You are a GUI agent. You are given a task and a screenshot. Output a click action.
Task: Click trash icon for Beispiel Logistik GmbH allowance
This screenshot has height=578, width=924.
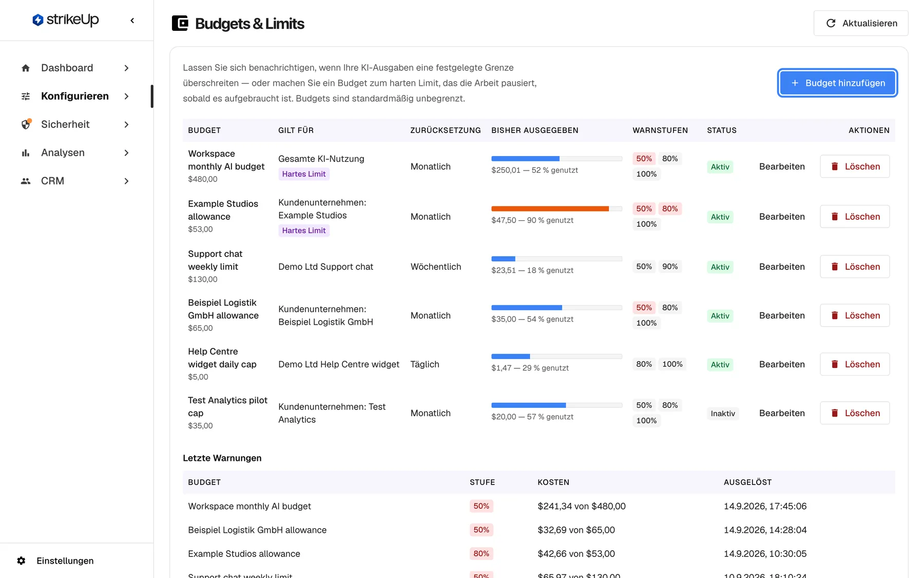pos(835,315)
